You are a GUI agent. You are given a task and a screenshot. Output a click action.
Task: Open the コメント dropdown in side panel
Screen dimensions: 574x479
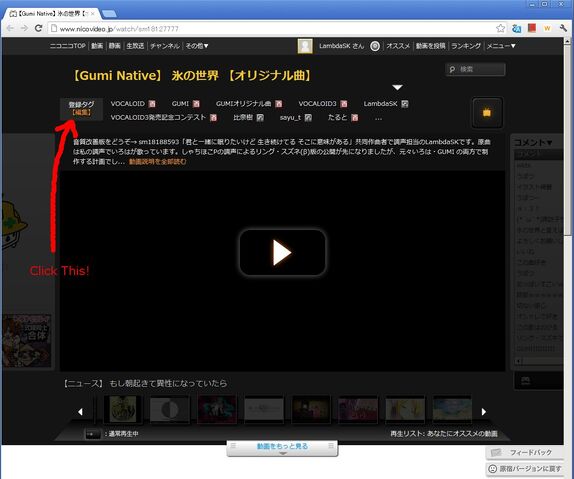point(533,142)
